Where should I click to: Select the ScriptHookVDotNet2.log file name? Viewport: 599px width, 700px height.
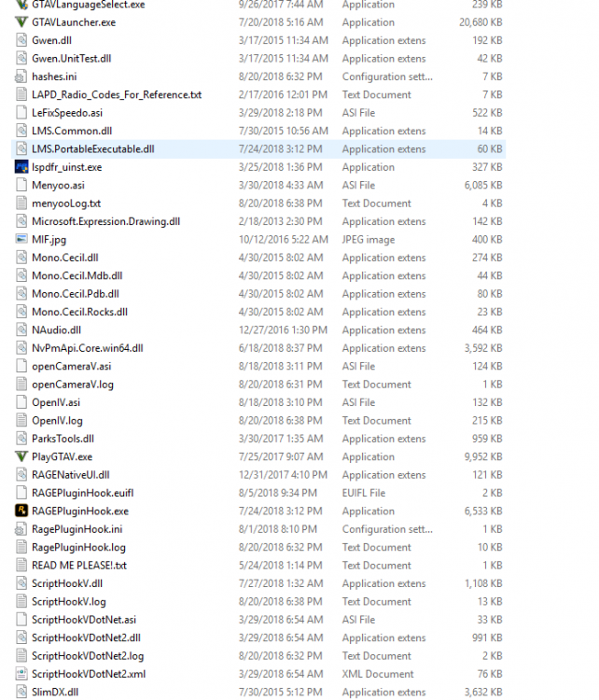[x=88, y=656]
